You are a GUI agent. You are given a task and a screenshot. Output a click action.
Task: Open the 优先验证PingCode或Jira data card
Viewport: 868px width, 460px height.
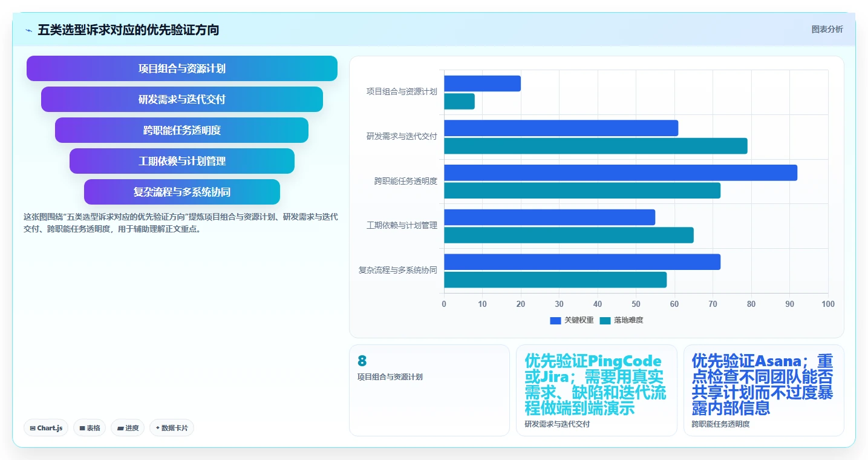click(x=596, y=390)
